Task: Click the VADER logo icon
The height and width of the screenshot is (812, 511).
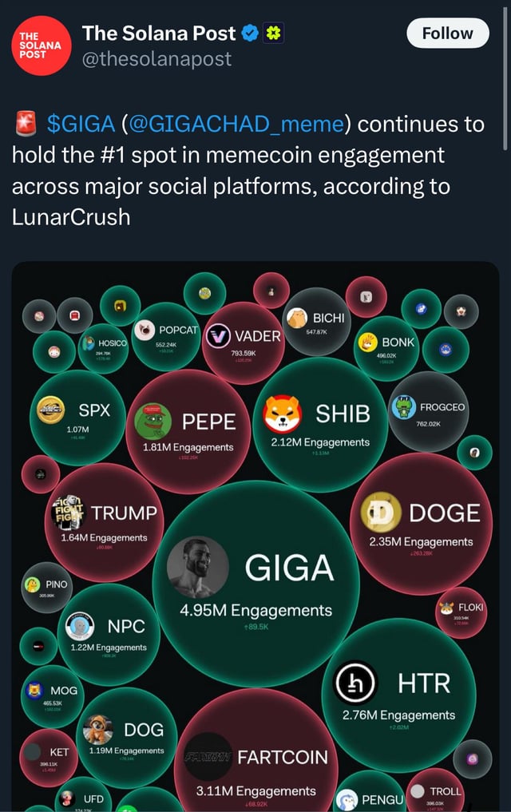Action: 218,336
